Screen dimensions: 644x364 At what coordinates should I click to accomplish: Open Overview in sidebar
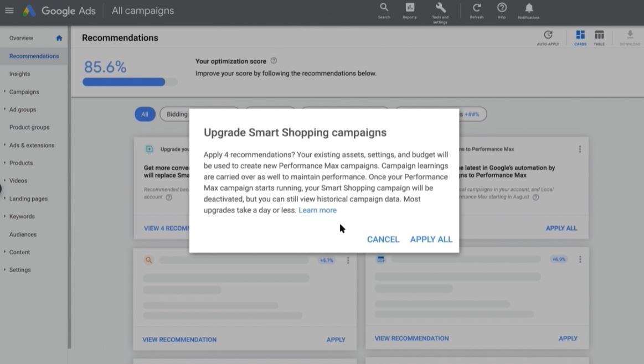22,38
